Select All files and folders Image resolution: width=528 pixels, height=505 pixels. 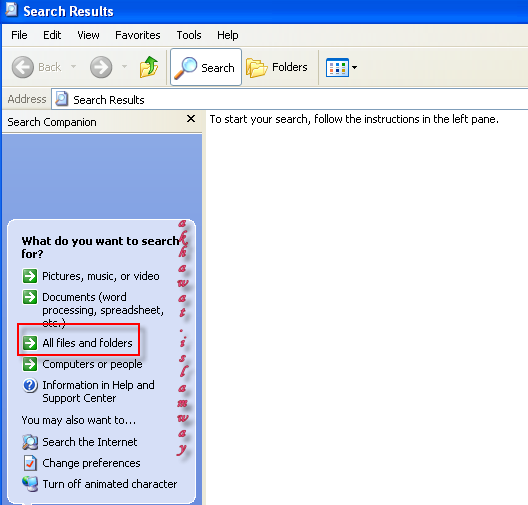click(x=87, y=343)
